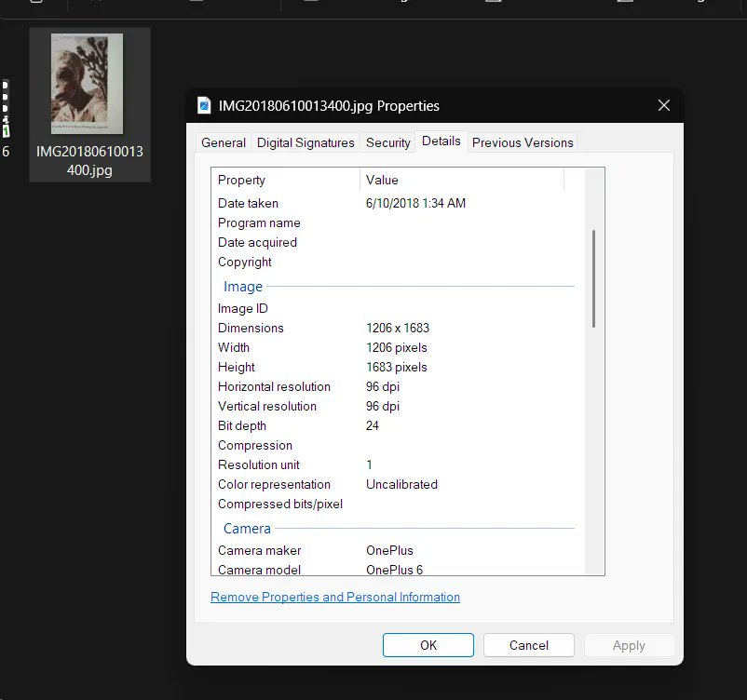
Task: Click the bit depth value 24
Action: (x=372, y=425)
